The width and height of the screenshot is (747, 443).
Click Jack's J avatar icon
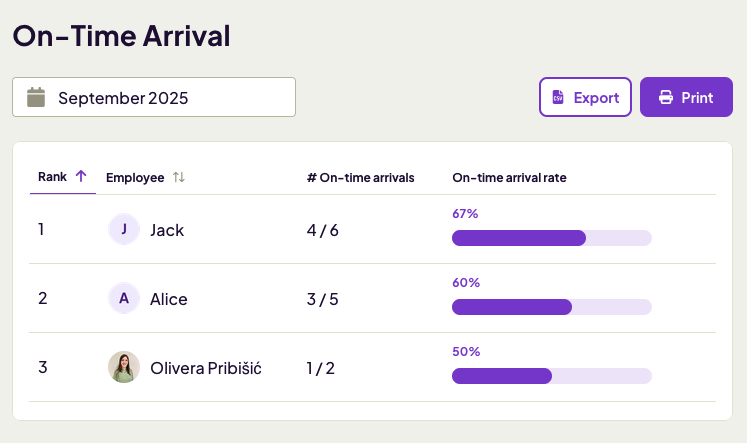pos(124,230)
